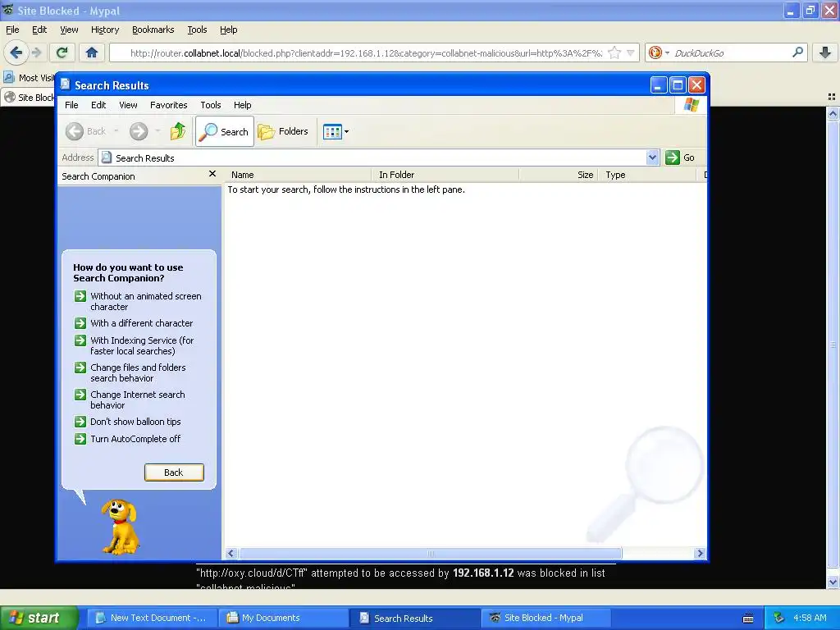Open the Windows Start menu
Image resolution: width=840 pixels, height=630 pixels.
pos(39,618)
